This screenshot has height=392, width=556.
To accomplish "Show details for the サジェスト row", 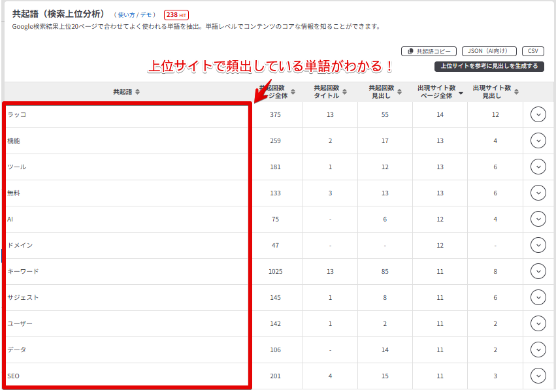I will pos(538,297).
